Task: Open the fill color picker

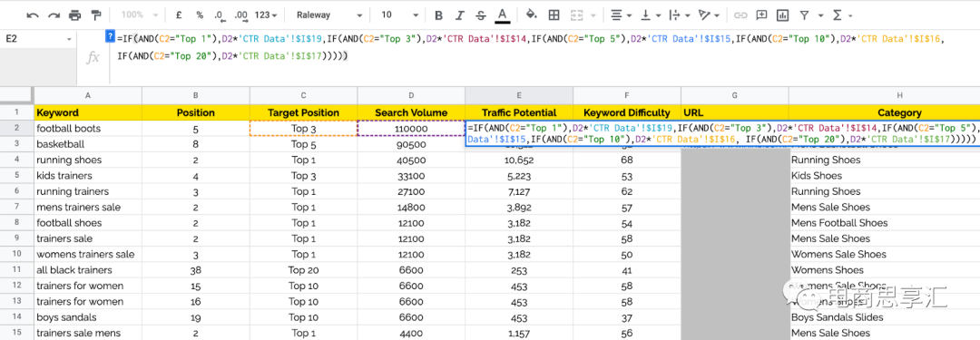Action: [531, 15]
